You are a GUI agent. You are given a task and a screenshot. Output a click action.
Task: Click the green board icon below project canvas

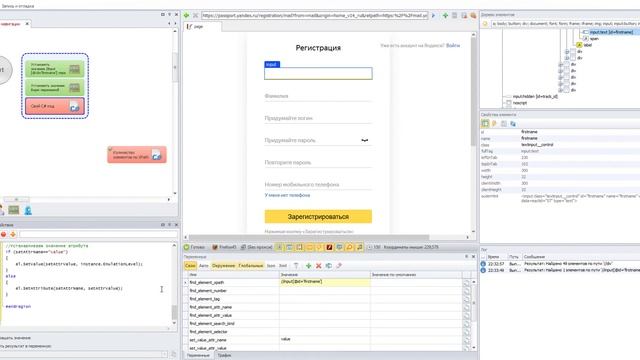point(13,210)
